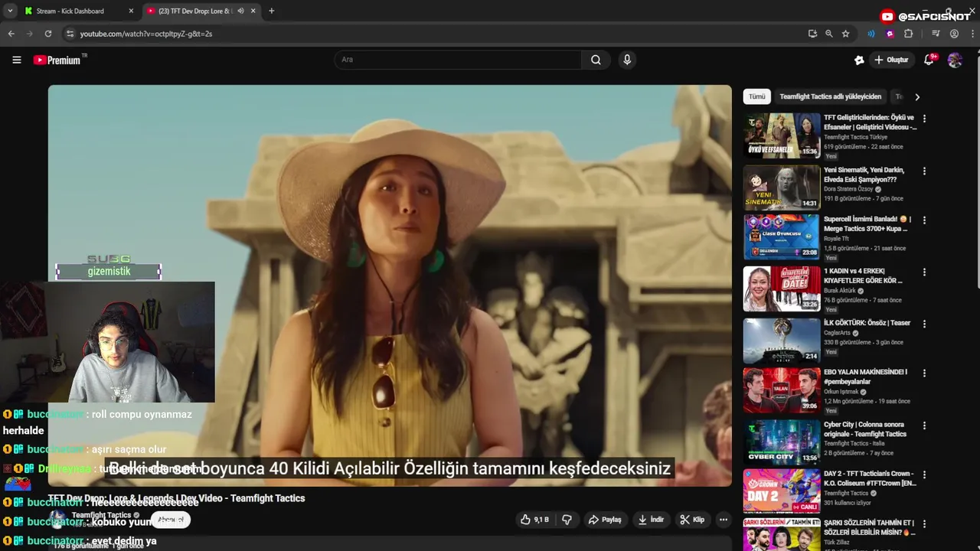Share the video with Paylaş
980x551 pixels.
[x=604, y=520]
